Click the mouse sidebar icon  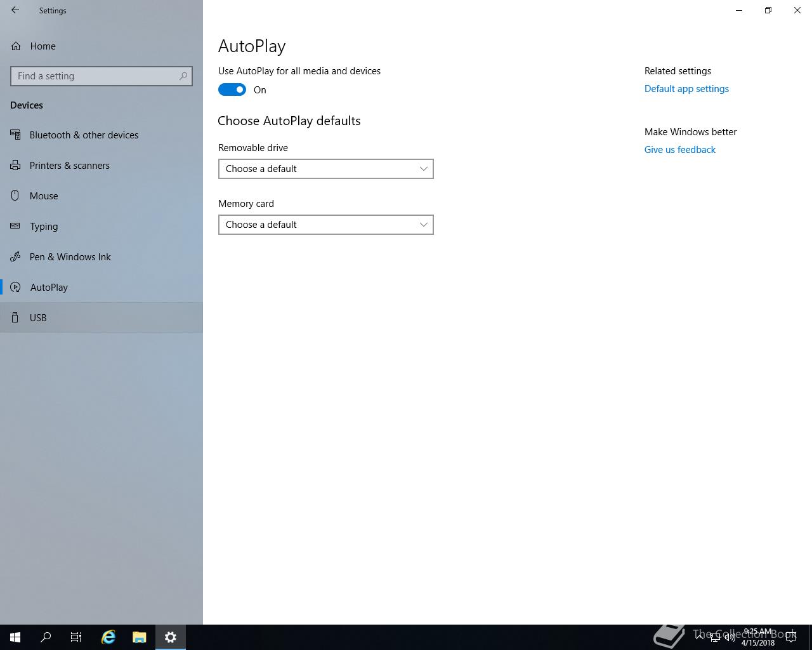tap(15, 196)
